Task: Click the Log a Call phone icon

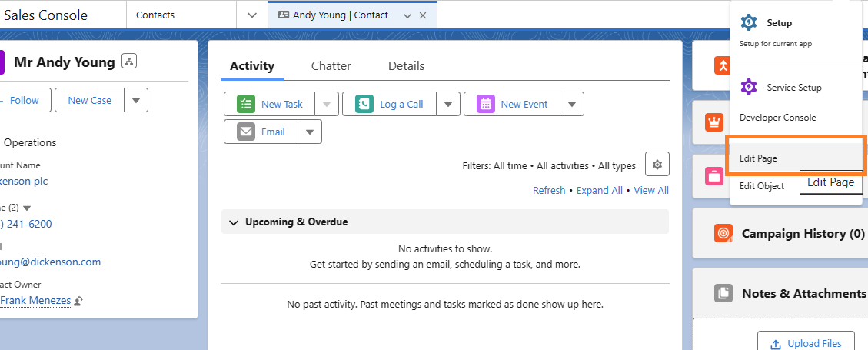Action: click(x=364, y=104)
